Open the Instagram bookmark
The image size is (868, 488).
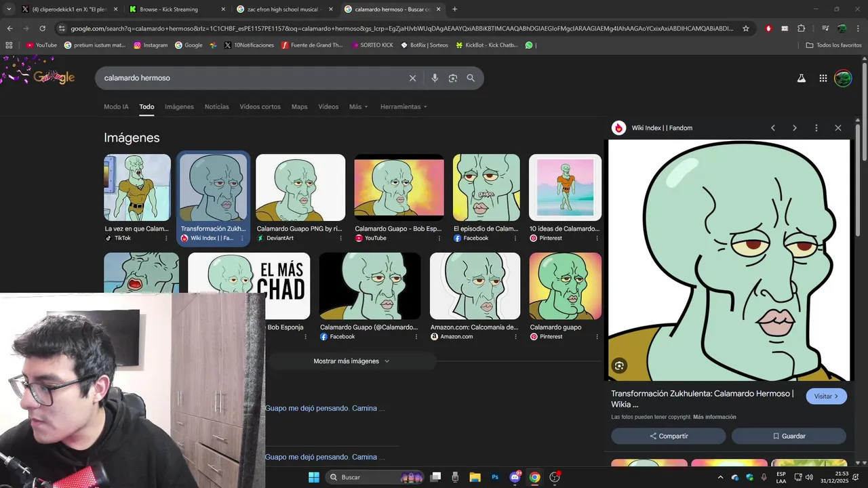click(x=151, y=45)
